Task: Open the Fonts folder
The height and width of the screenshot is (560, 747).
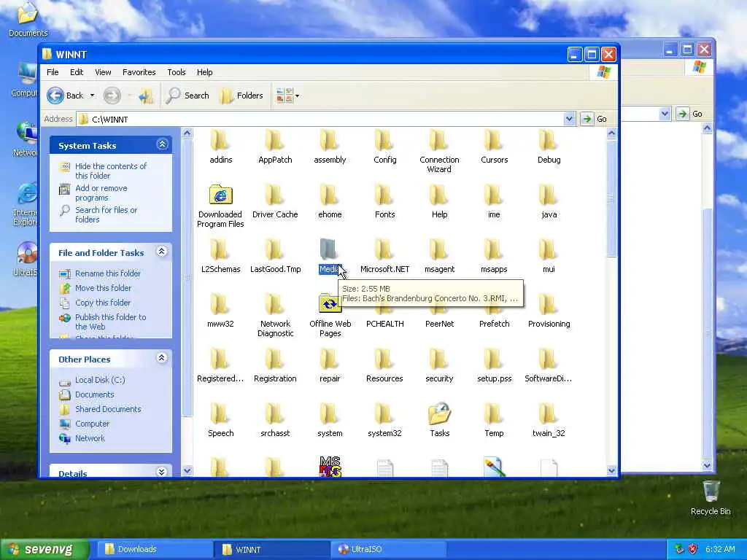Action: tap(384, 202)
